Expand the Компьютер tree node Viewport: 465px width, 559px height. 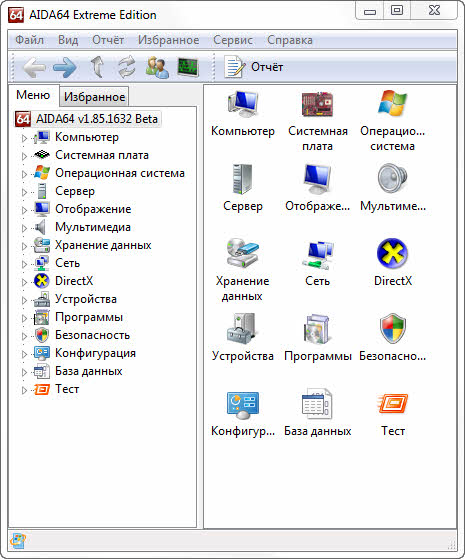(x=24, y=138)
